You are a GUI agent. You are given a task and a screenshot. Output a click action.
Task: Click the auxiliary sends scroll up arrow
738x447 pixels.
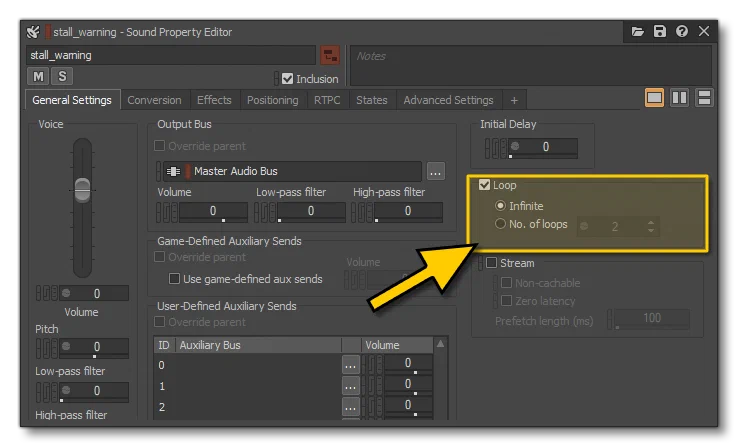(x=441, y=344)
